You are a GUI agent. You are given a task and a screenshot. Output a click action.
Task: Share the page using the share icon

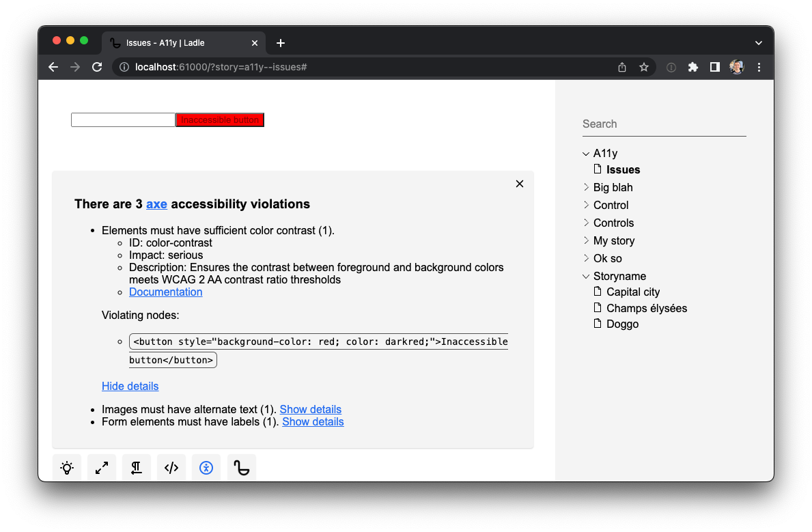click(x=621, y=67)
